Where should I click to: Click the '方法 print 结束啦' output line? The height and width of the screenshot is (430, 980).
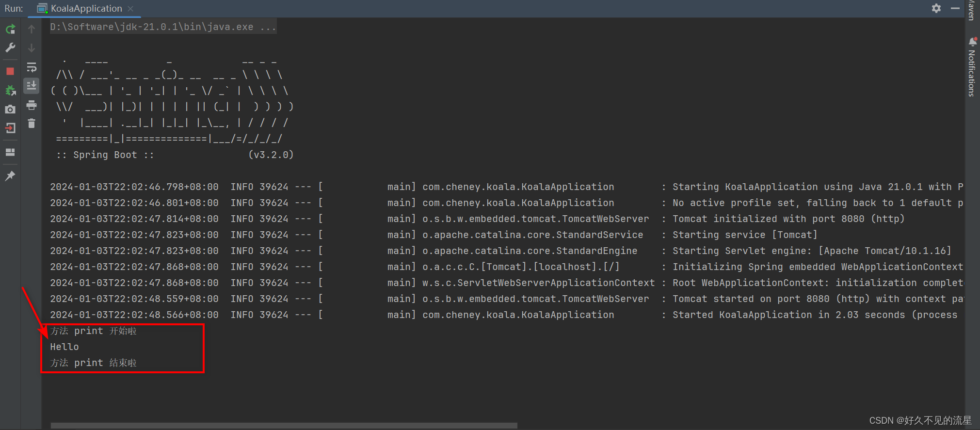(93, 363)
